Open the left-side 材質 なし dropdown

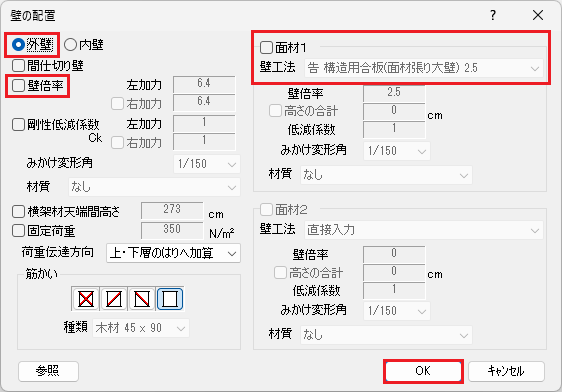tap(154, 187)
